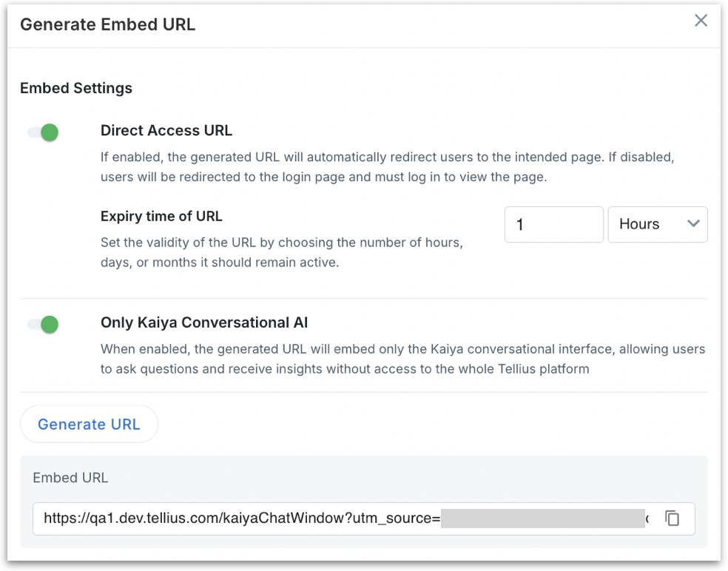The width and height of the screenshot is (728, 571).
Task: Click the Direct Access URL label
Action: coord(166,131)
